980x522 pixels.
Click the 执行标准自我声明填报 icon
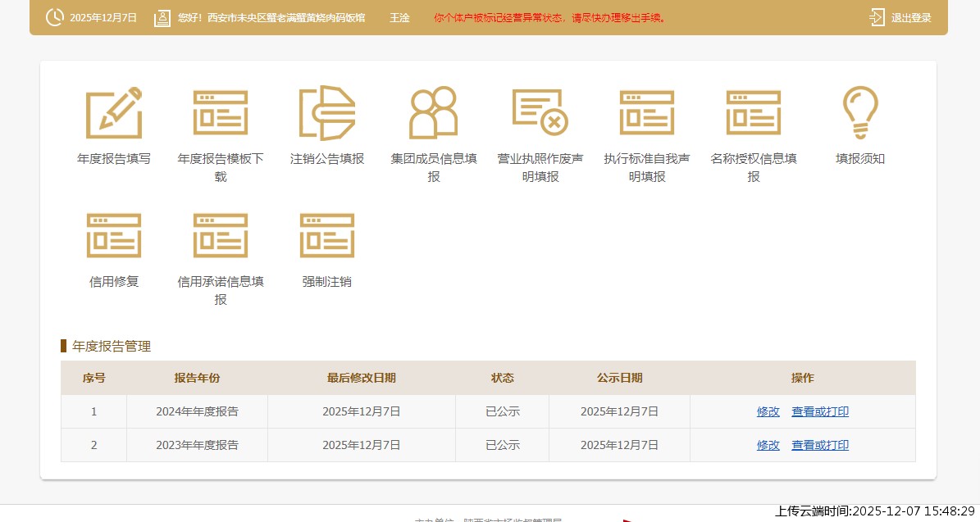pos(647,112)
